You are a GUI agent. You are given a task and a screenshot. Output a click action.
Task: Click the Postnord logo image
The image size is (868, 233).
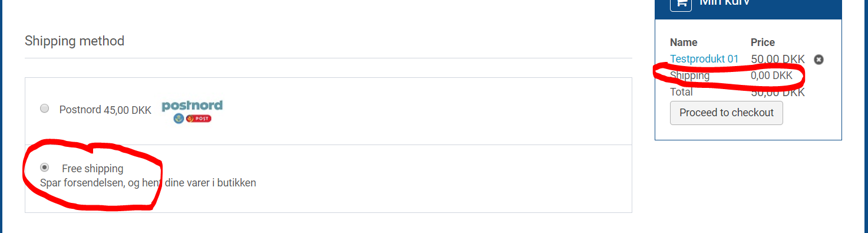[x=192, y=111]
